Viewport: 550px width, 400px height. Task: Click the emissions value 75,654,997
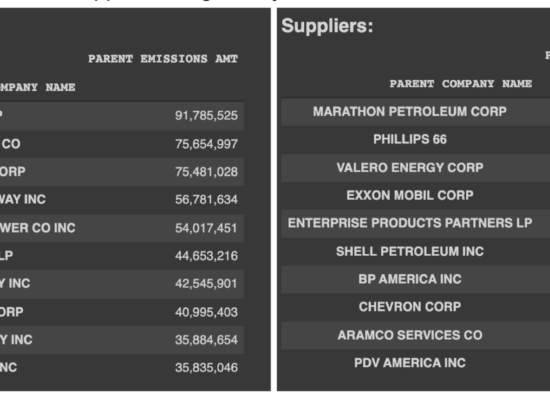point(206,144)
